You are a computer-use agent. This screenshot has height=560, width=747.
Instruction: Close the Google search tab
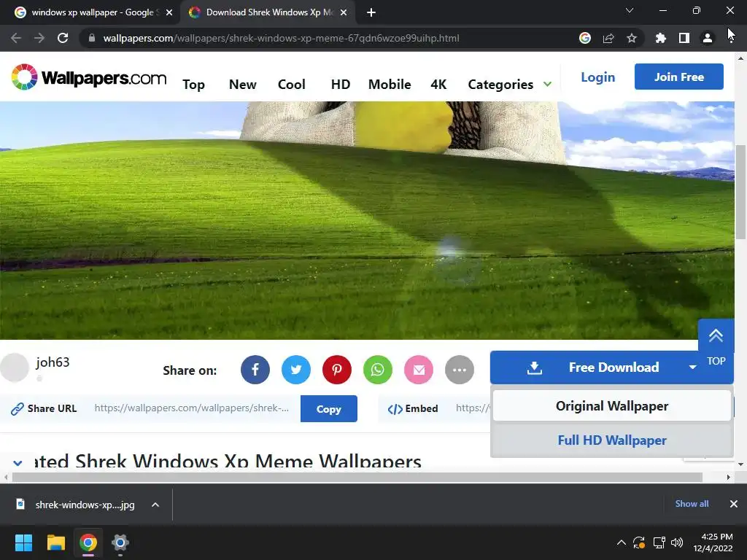click(x=169, y=13)
